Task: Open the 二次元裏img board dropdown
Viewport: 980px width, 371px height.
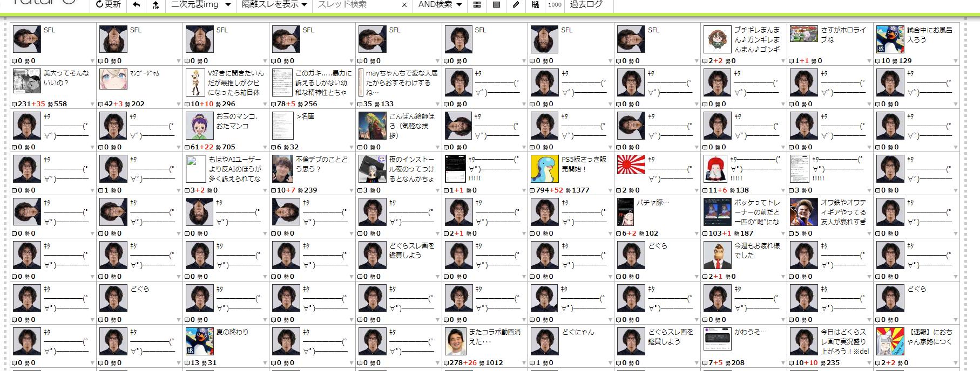Action: coord(200,4)
